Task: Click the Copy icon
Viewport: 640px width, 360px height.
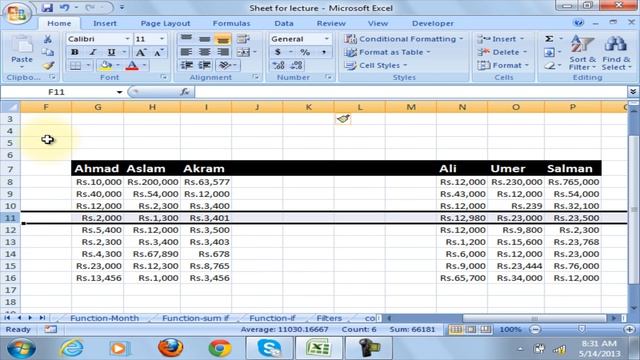Action: coord(48,52)
